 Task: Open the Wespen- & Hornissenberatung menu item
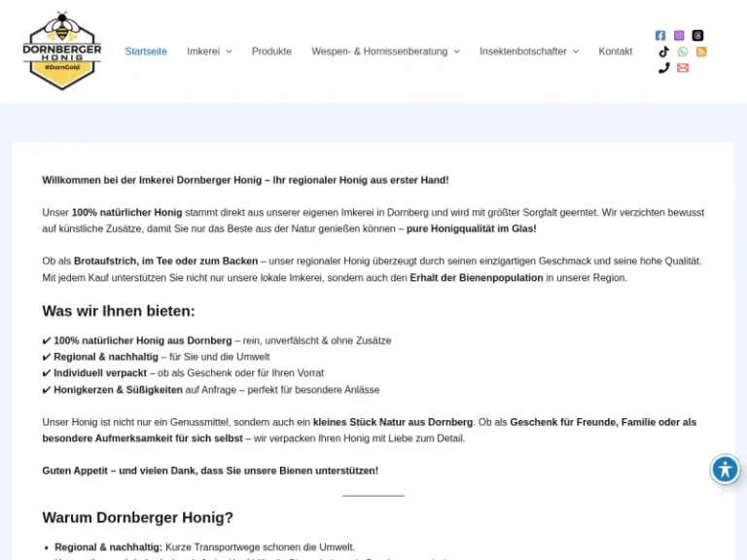(379, 52)
